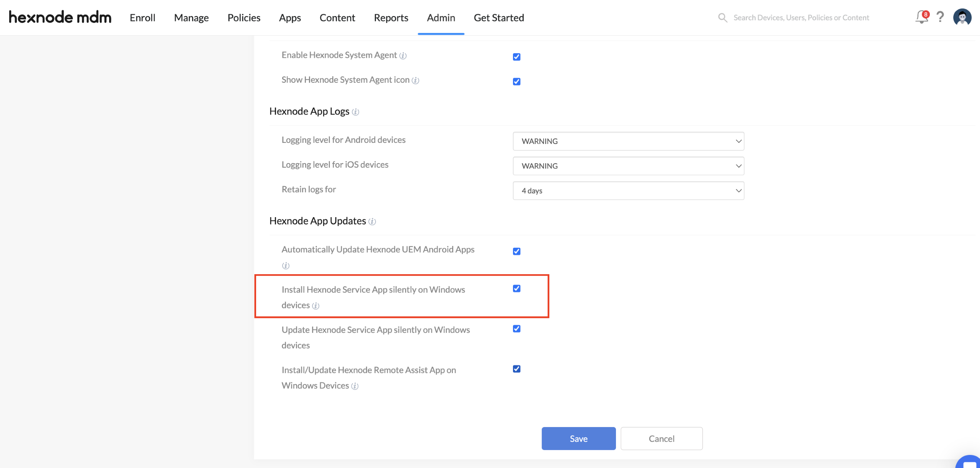Open the user profile avatar
The image size is (980, 468).
(962, 17)
